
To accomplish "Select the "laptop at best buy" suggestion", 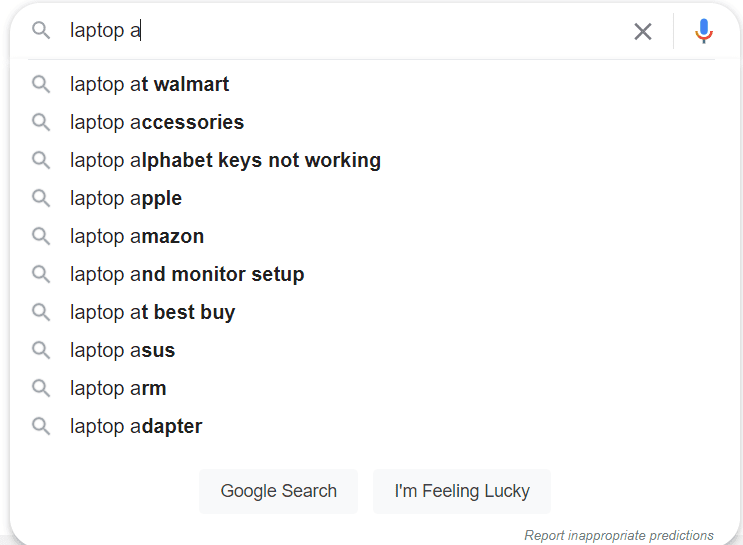I will 152,312.
